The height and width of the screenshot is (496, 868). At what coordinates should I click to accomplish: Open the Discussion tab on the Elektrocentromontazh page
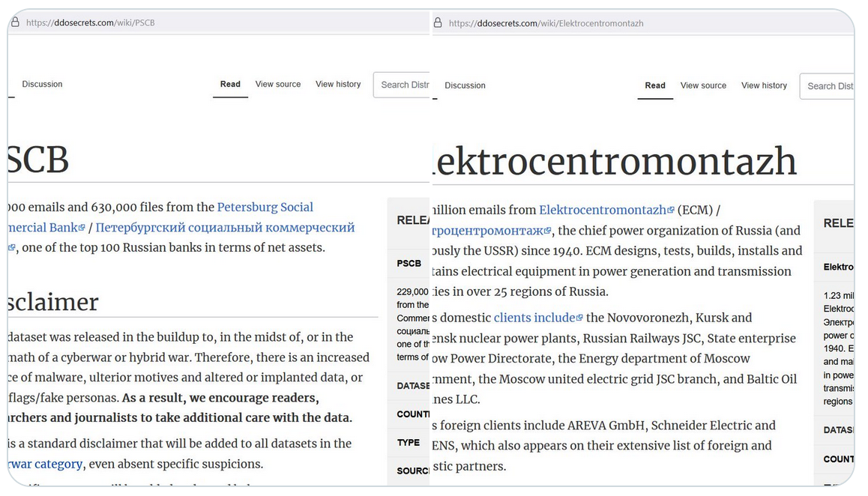(465, 85)
